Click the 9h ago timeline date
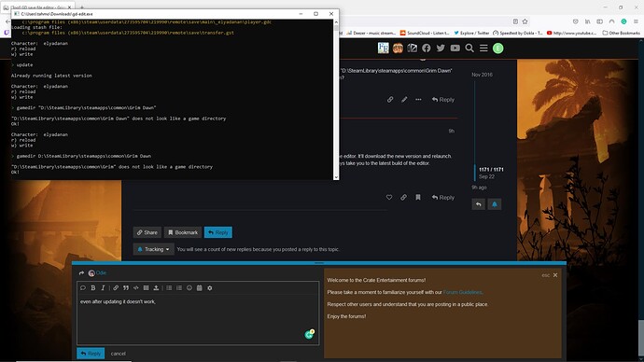Viewport: 644px width, 362px height. click(479, 188)
